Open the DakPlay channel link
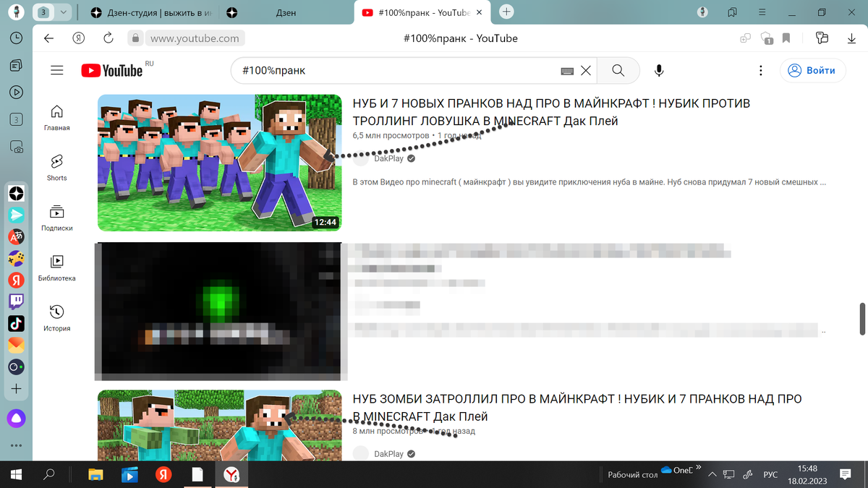This screenshot has width=868, height=488. point(391,158)
